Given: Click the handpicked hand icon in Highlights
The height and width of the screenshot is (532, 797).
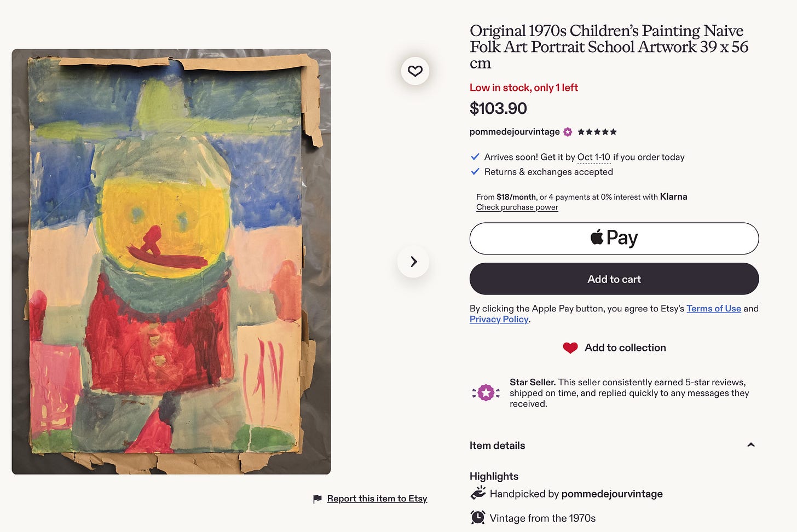Looking at the screenshot, I should click(x=478, y=493).
